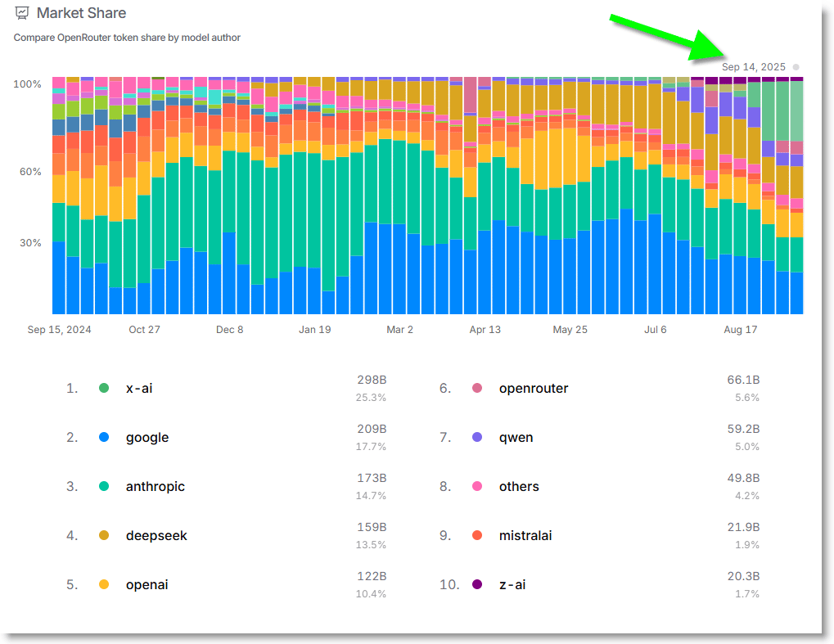Click the 10.4% share value
Viewport: 834px width, 644px height.
(x=371, y=593)
